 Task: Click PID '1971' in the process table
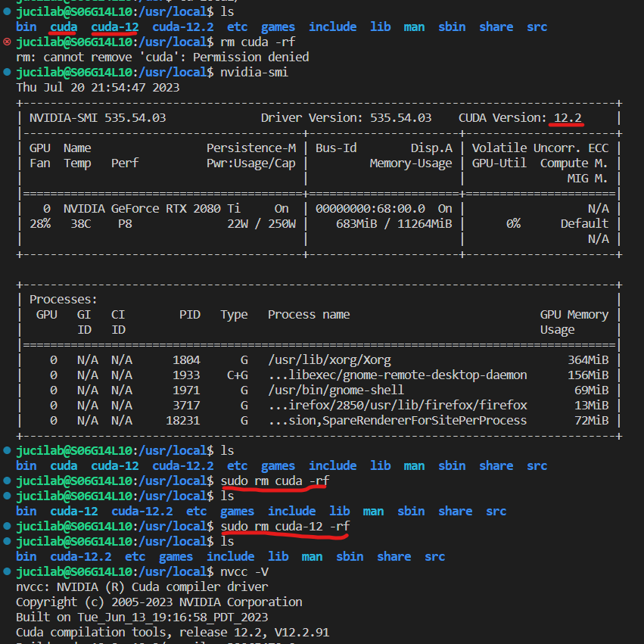coord(186,390)
